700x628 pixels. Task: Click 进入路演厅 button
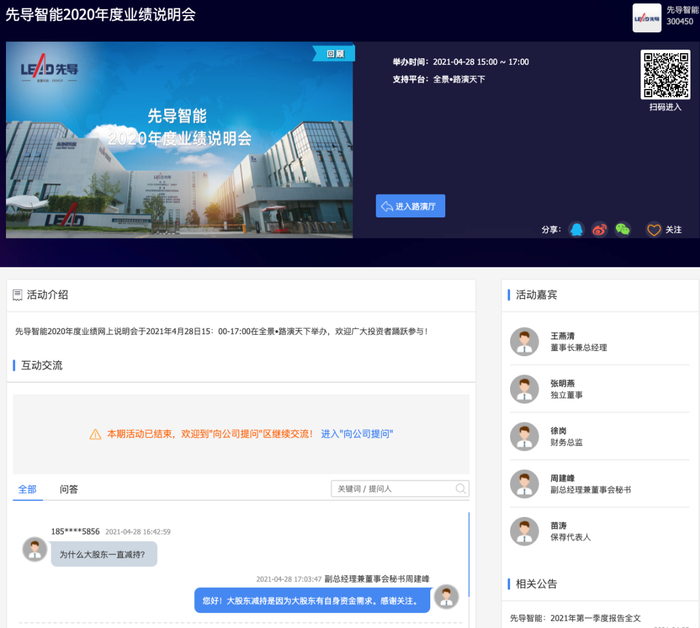[410, 206]
